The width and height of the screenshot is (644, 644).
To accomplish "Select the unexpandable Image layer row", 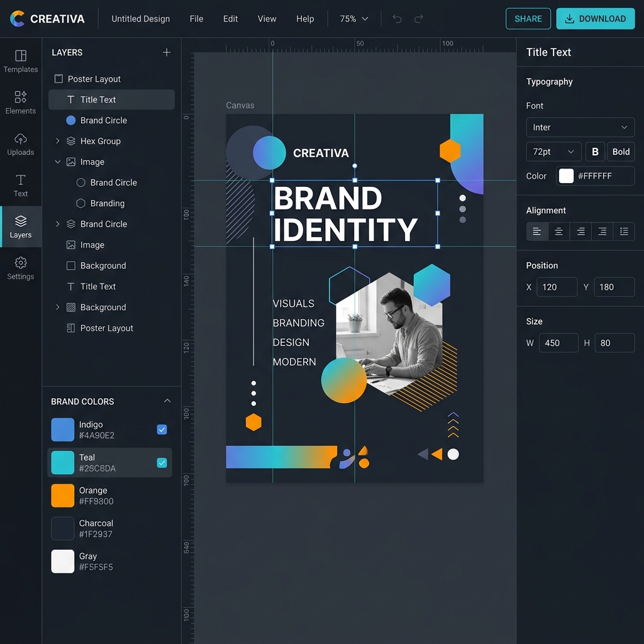I will pyautogui.click(x=111, y=245).
